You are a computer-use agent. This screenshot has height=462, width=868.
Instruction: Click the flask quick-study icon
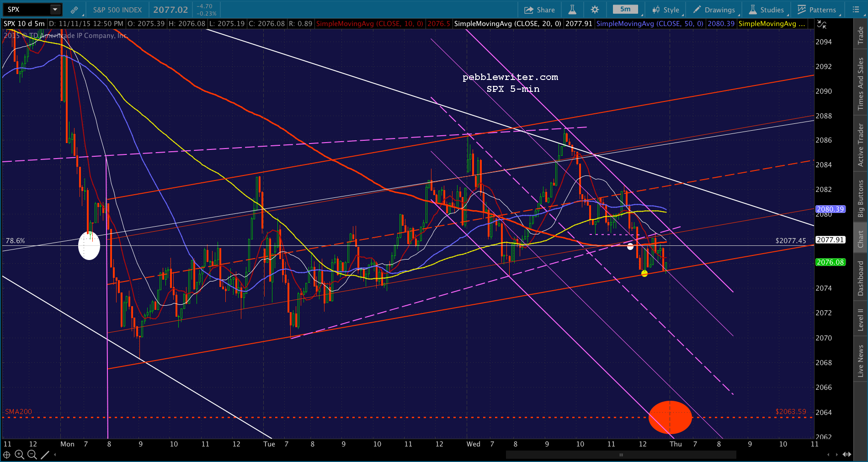(x=572, y=10)
